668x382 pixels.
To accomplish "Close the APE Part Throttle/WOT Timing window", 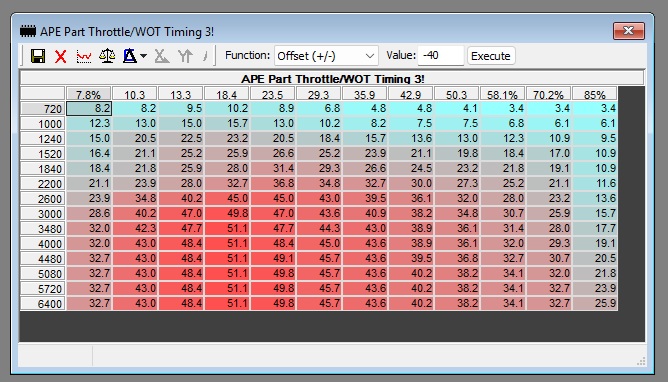I will [x=628, y=31].
